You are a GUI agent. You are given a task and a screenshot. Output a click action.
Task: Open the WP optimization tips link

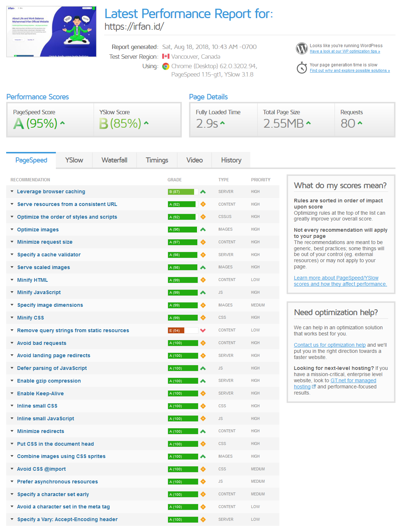click(x=345, y=51)
